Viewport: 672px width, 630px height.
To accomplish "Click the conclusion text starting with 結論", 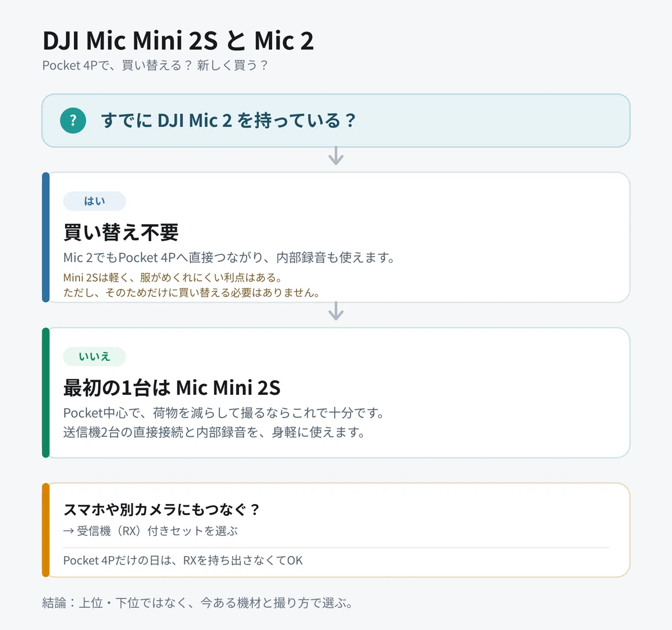I will pos(198,603).
